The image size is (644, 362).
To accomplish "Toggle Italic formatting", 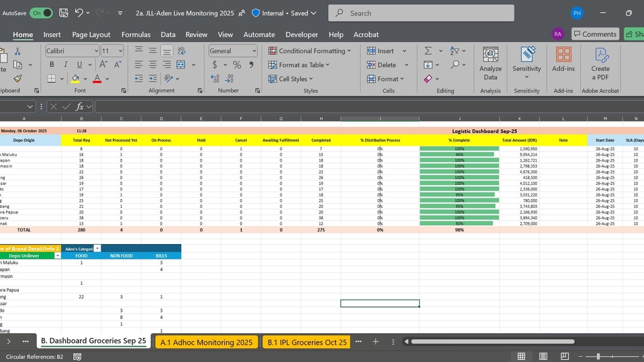I will tap(66, 65).
